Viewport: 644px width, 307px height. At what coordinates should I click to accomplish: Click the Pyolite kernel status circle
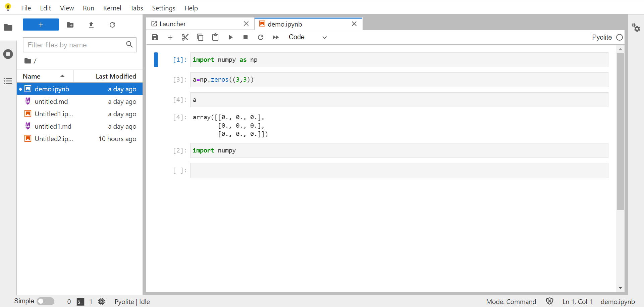[x=620, y=37]
